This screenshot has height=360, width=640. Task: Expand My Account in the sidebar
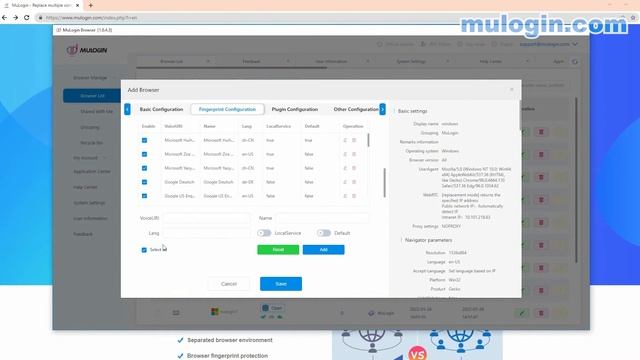(x=90, y=158)
